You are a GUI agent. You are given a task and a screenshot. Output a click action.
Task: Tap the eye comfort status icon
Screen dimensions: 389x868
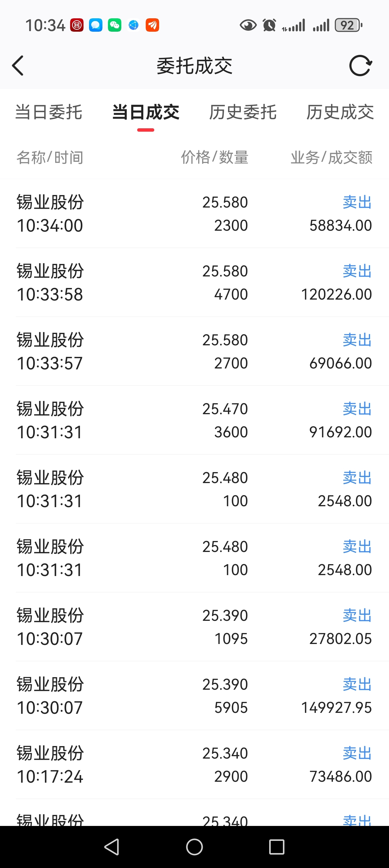click(x=248, y=25)
